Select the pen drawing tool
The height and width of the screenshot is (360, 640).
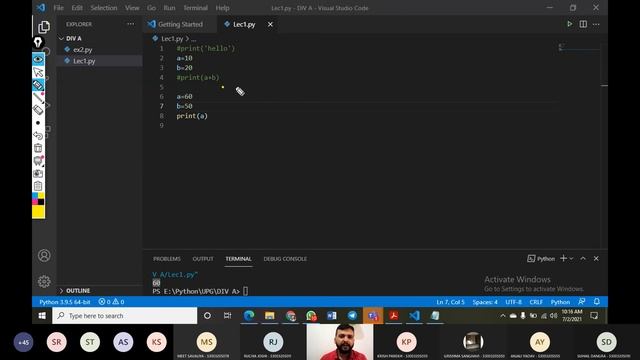(38, 97)
